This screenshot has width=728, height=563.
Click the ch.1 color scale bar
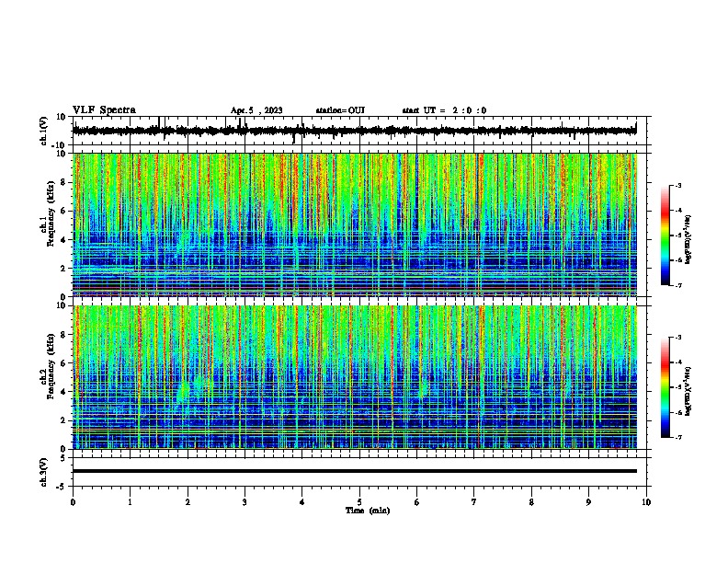click(665, 236)
